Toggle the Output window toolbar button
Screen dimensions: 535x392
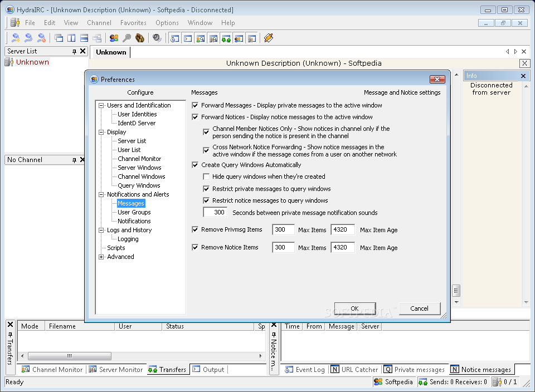(188, 38)
